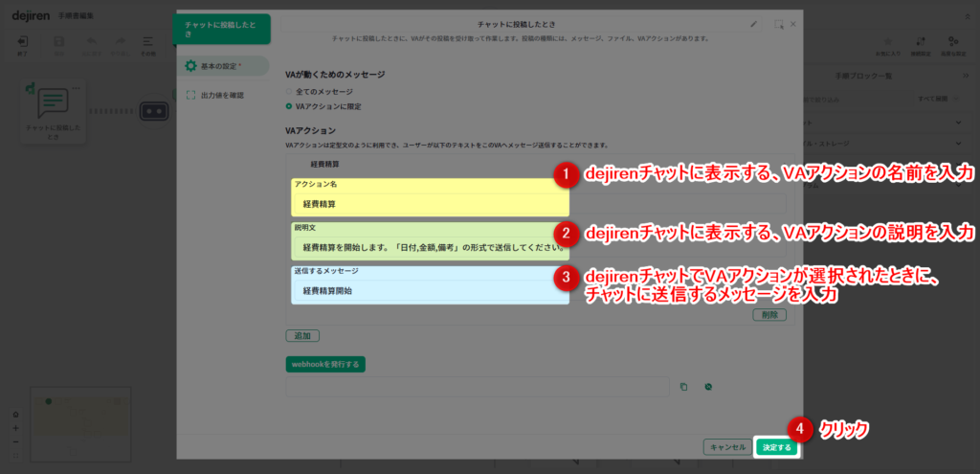Click the block filter search field in panel
The width and height of the screenshot is (980, 474).
click(857, 99)
